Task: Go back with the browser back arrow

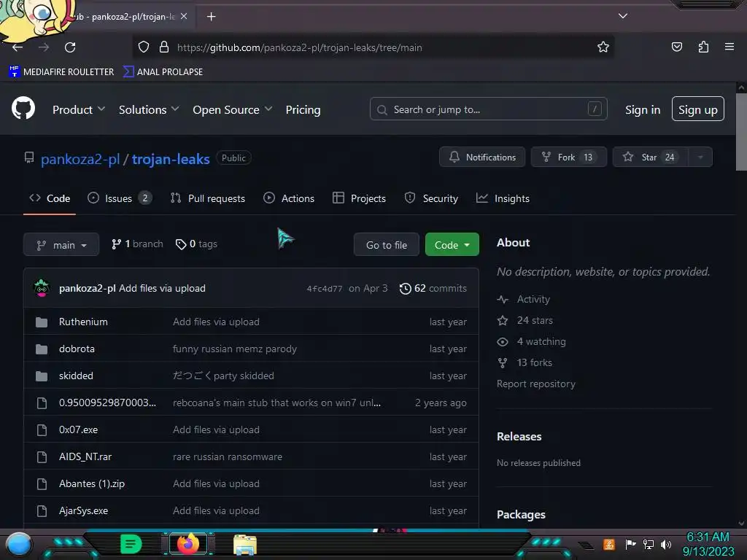Action: 18,47
